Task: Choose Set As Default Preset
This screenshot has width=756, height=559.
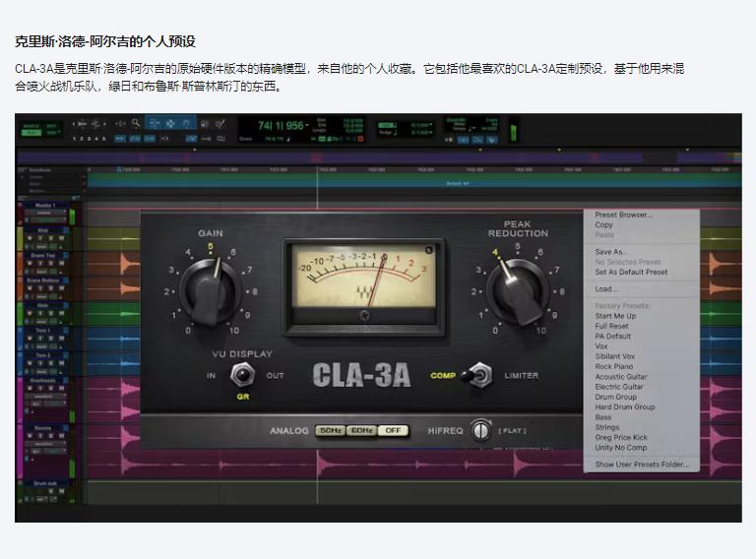Action: (x=631, y=272)
